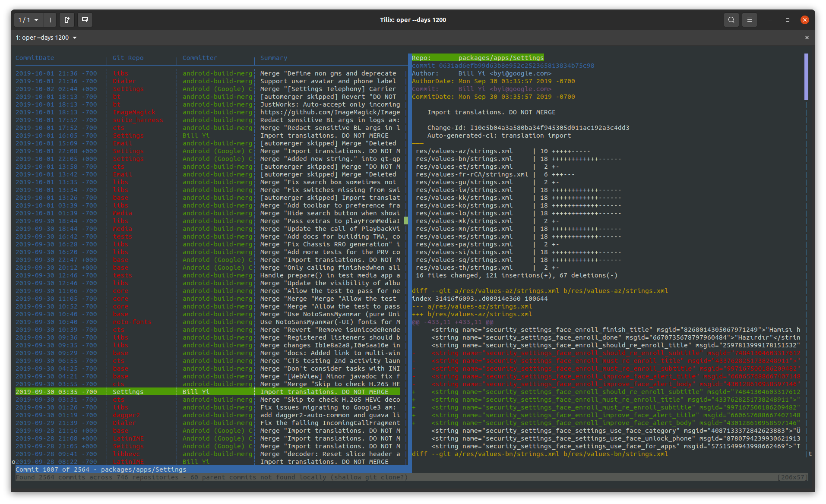This screenshot has height=504, width=826.
Task: Click the Committer column header
Action: 199,58
